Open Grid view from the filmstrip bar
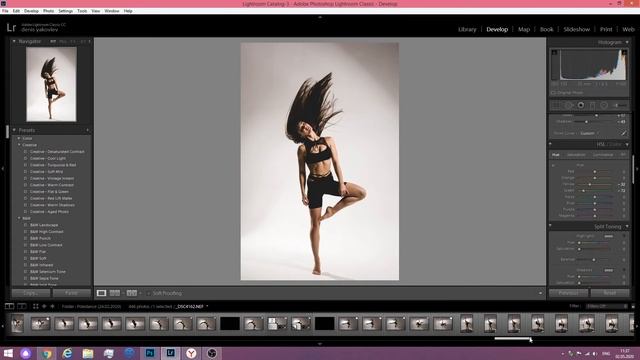 pyautogui.click(x=36, y=306)
